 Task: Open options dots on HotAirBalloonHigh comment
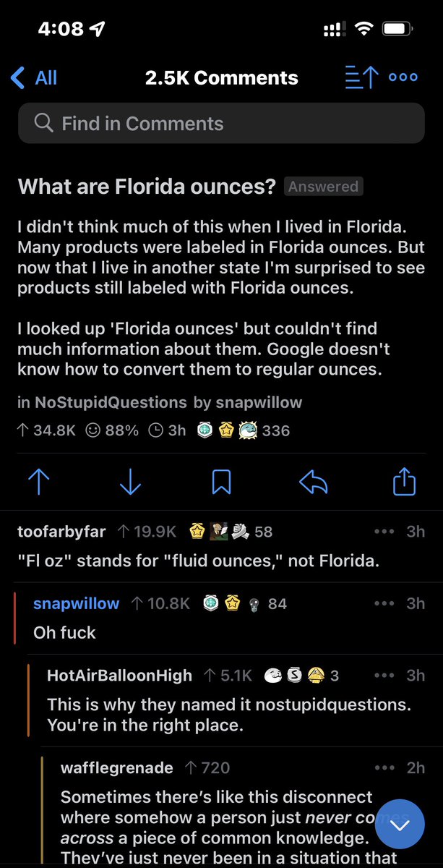[384, 676]
